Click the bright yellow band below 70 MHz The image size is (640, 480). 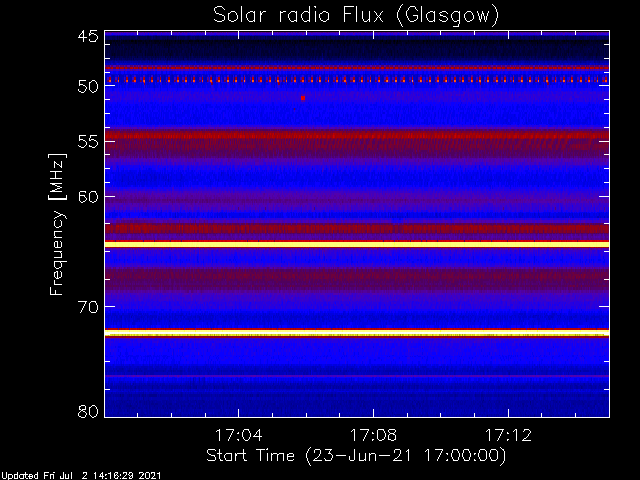357,333
